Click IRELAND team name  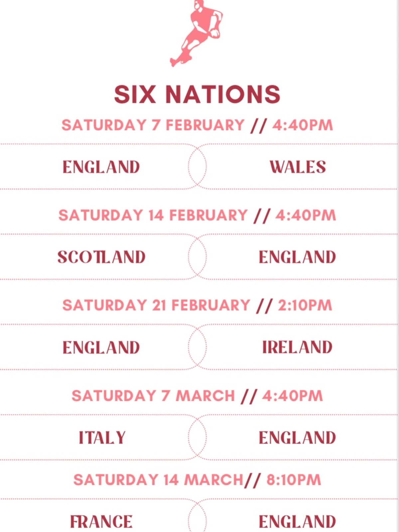[297, 347]
